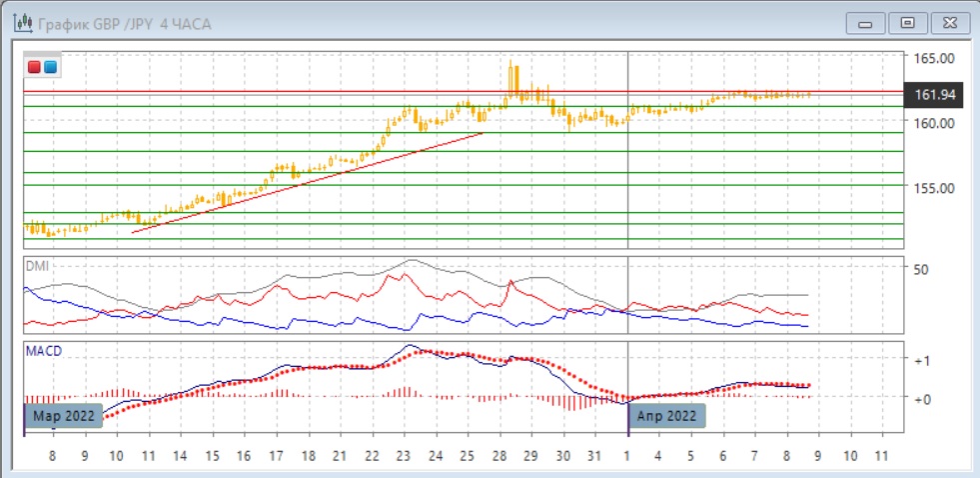980x478 pixels.
Task: Minimize the GBP/JPY chart window
Action: click(x=865, y=22)
